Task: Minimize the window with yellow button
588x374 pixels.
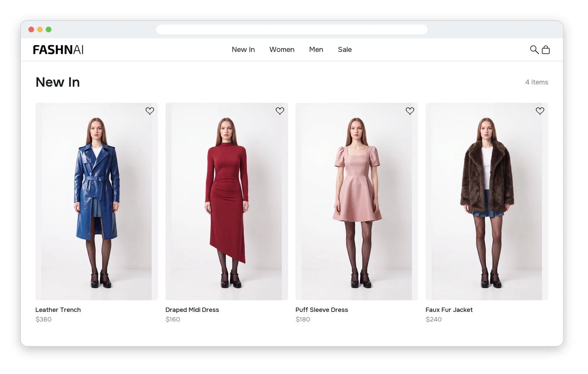Action: (x=40, y=29)
